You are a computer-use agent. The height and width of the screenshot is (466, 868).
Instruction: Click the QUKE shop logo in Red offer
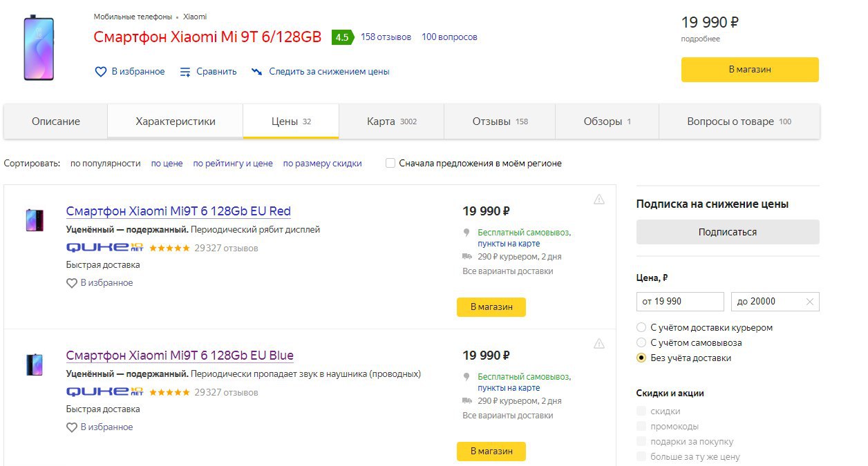[104, 247]
